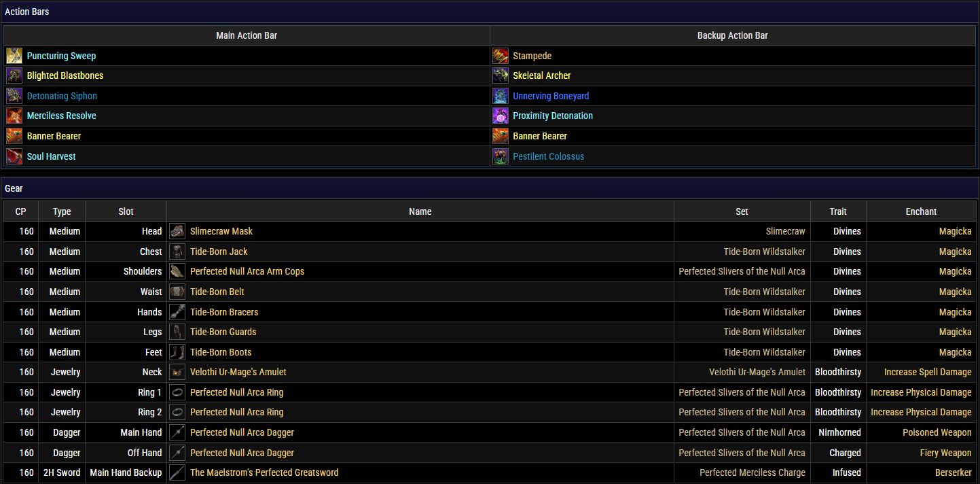Click the Perfected Null Arca Arm Cops icon

point(177,271)
